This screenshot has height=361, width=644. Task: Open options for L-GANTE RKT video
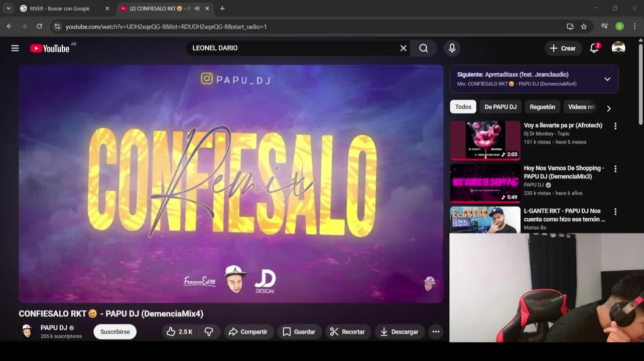coord(615,212)
